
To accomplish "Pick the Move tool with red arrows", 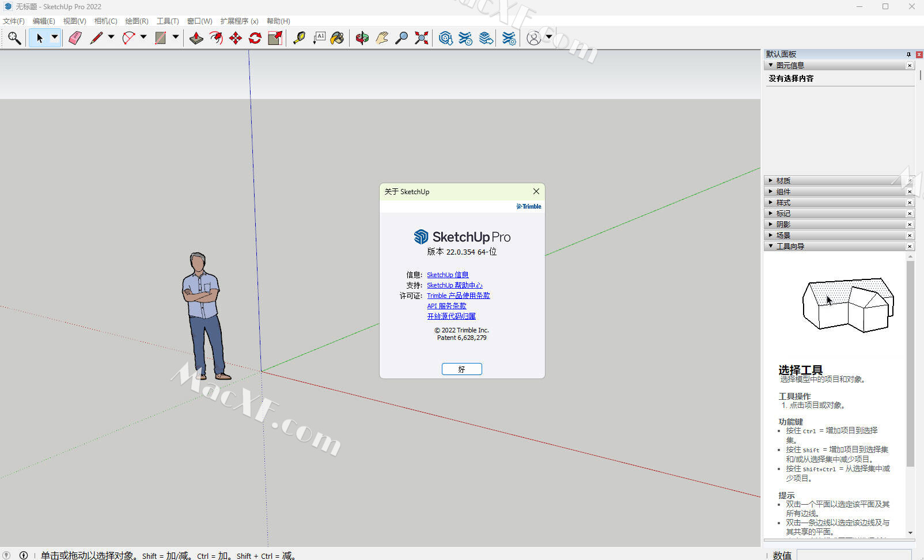I will (236, 38).
